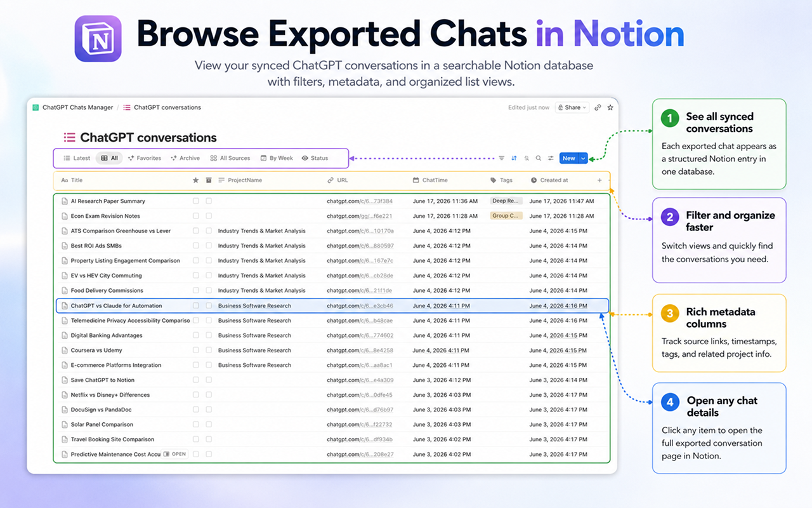812x508 pixels.
Task: Click the red list icon beside the page title
Action: coord(69,138)
